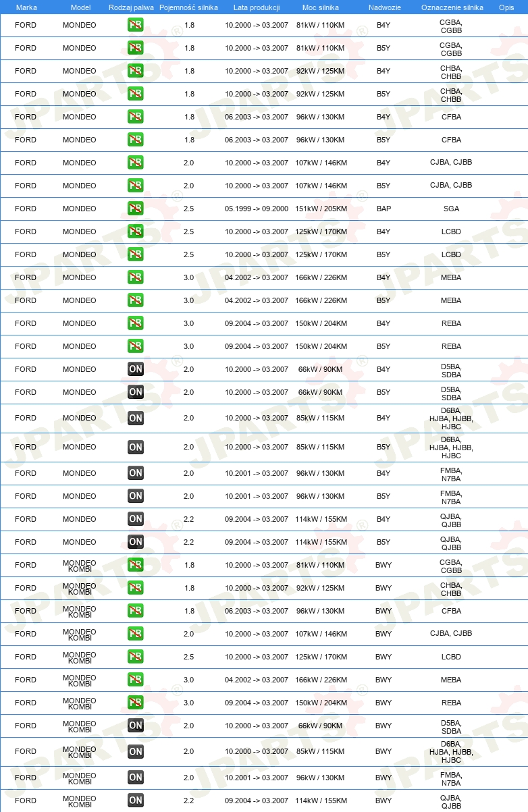Select the SGA engine code cell

coord(451,209)
